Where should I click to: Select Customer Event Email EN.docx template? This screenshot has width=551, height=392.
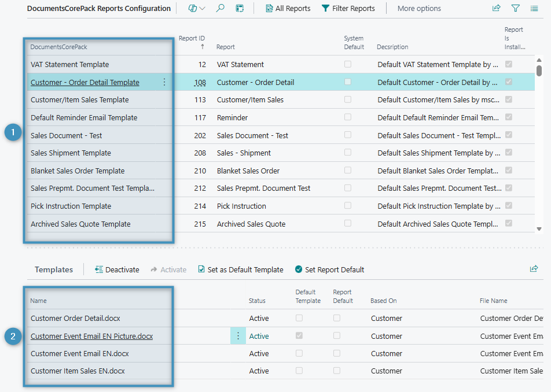tap(79, 353)
